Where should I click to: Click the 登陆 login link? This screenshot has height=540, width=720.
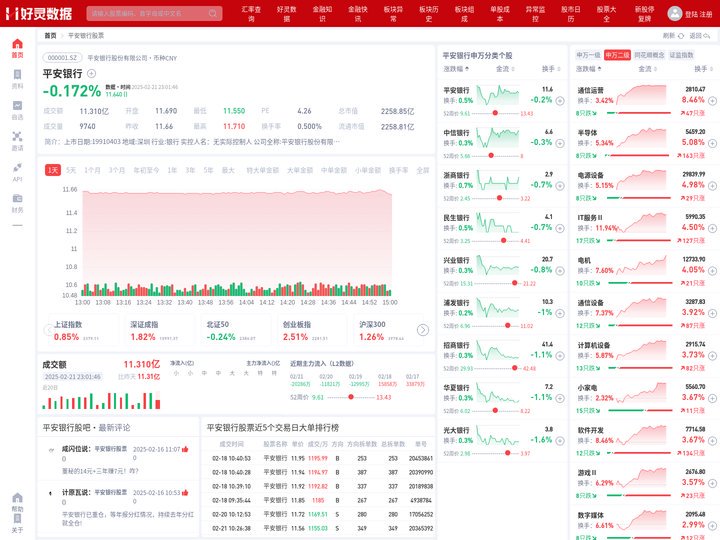[x=691, y=14]
